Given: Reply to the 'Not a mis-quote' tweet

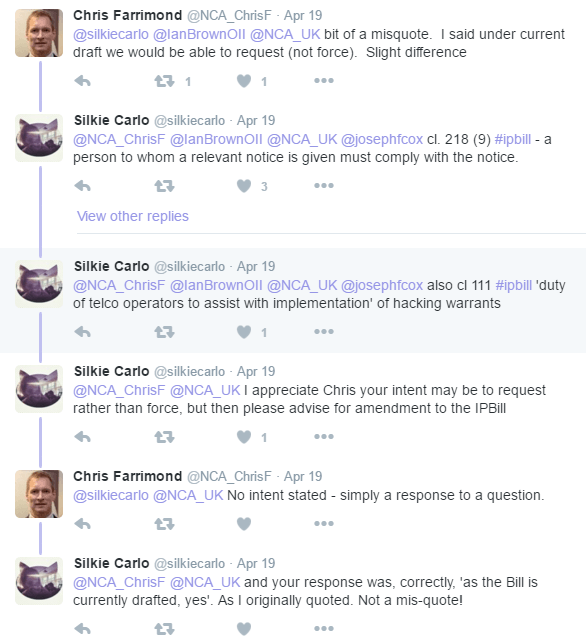Looking at the screenshot, I should [82, 628].
